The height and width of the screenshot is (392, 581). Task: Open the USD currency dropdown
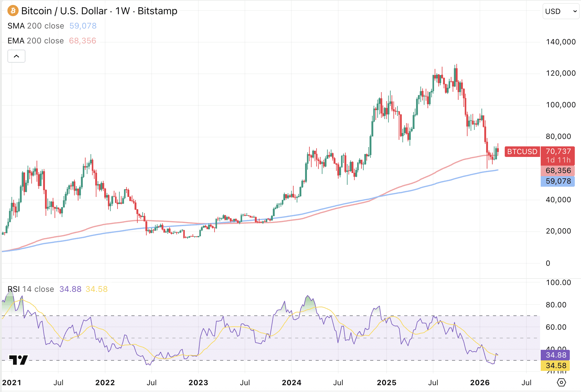tap(561, 11)
